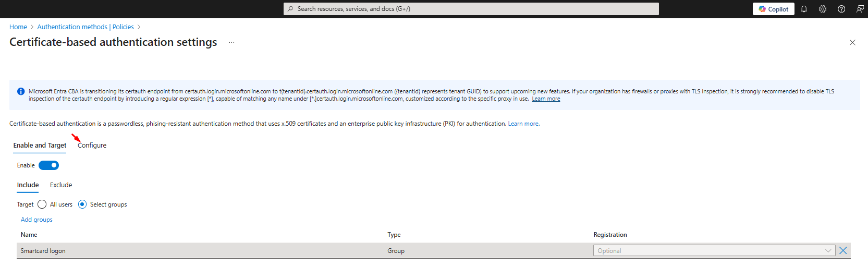Open portal settings gear

823,9
